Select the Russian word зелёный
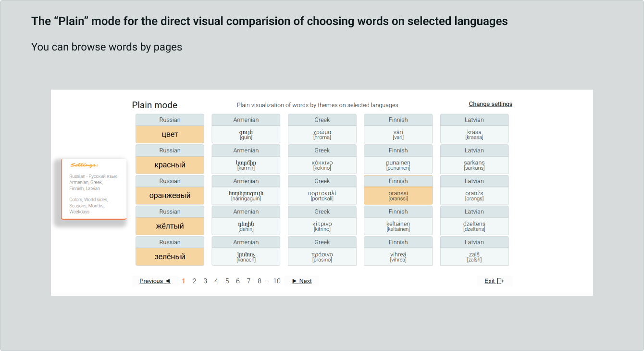This screenshot has width=644, height=351. 170,257
